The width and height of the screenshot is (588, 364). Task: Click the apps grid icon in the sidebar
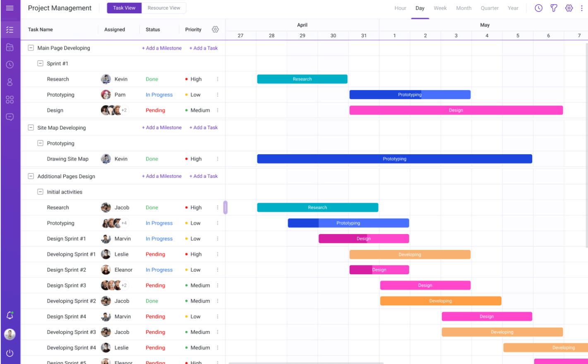click(10, 99)
